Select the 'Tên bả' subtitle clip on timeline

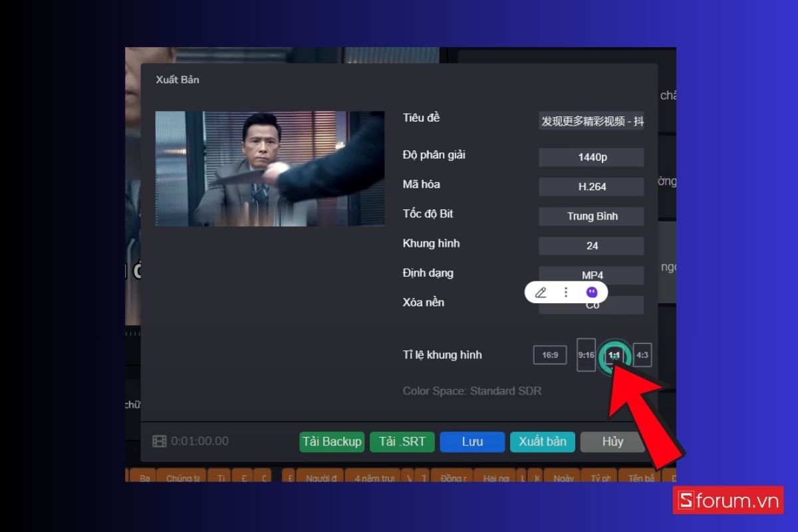pyautogui.click(x=640, y=476)
